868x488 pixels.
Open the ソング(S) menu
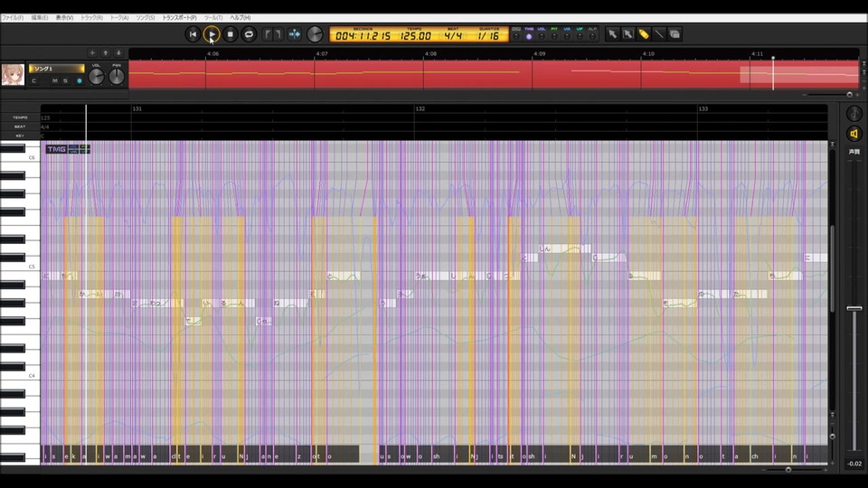(x=146, y=18)
